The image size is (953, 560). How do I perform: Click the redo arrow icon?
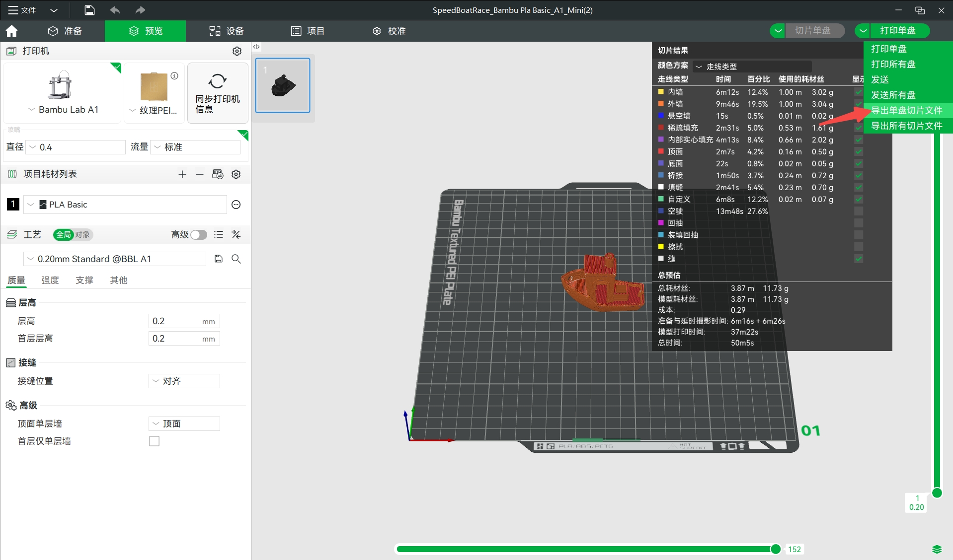click(x=140, y=10)
